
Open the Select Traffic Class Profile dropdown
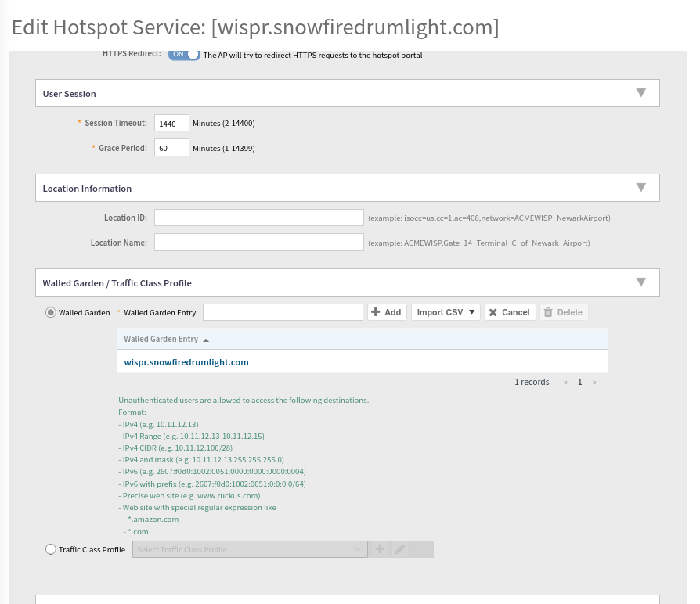coord(249,549)
